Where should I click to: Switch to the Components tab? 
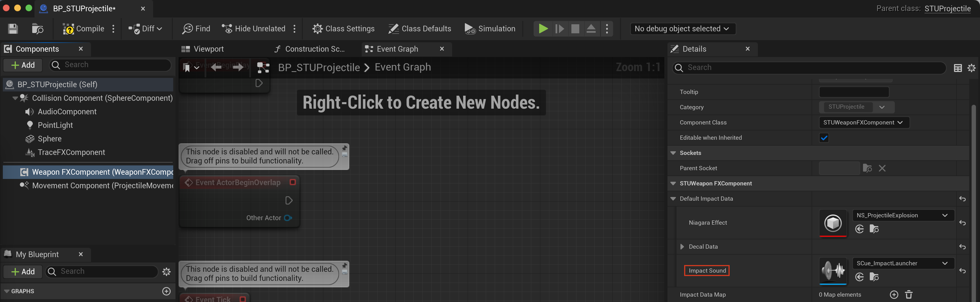(37, 49)
